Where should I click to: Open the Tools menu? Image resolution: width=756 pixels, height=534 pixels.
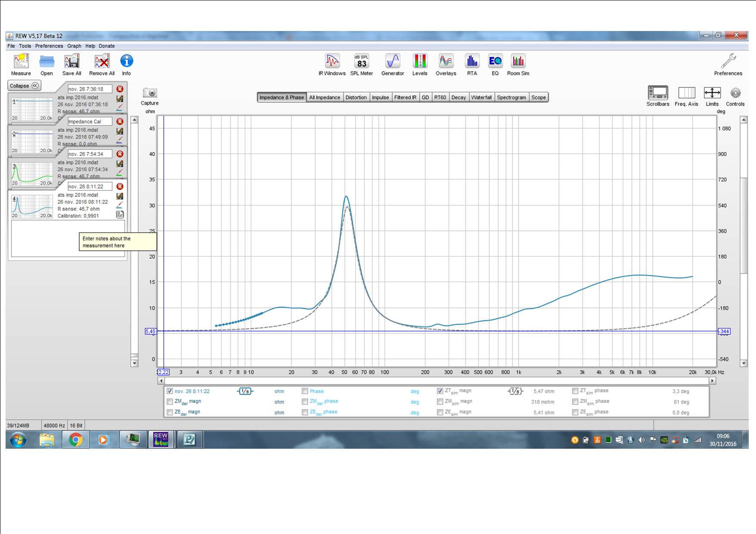pyautogui.click(x=25, y=46)
